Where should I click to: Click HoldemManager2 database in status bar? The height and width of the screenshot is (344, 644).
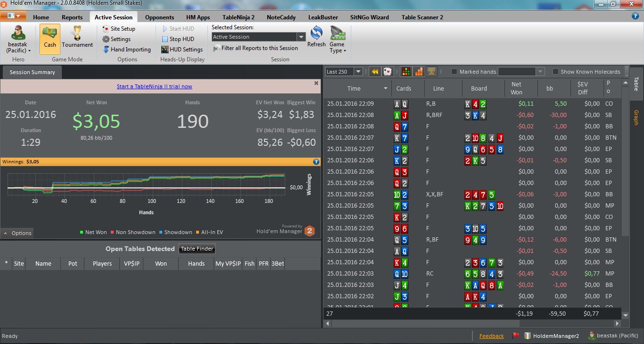click(551, 336)
